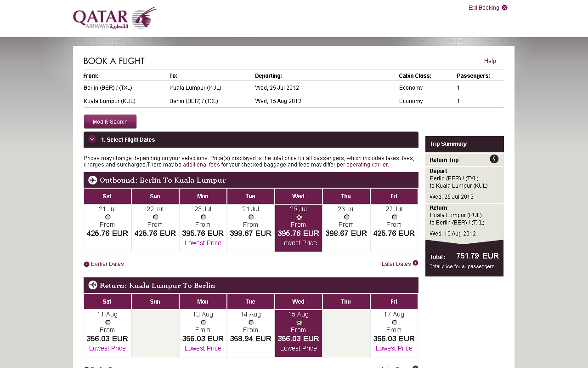This screenshot has width=588, height=368.
Task: Click the 751.79 EUR total price
Action: click(477, 256)
